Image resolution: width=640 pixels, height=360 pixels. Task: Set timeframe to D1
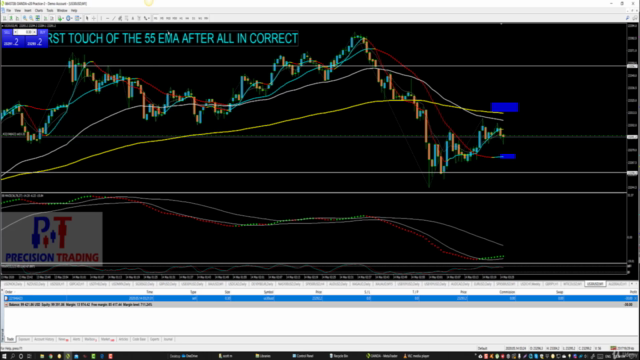193,18
